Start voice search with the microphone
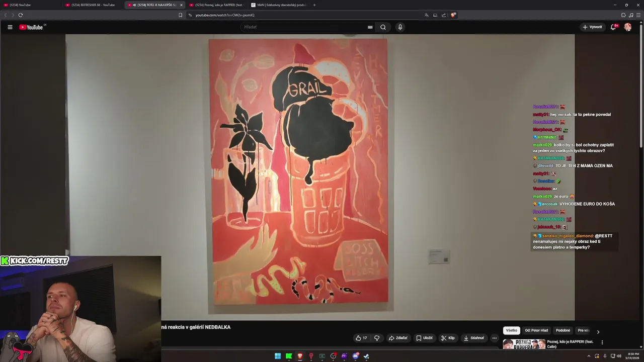The height and width of the screenshot is (362, 644). [x=400, y=27]
